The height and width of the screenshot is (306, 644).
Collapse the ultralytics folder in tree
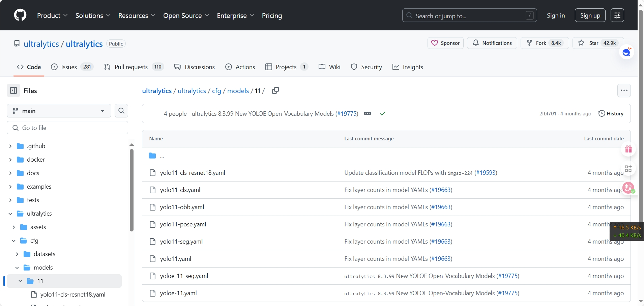pyautogui.click(x=10, y=214)
